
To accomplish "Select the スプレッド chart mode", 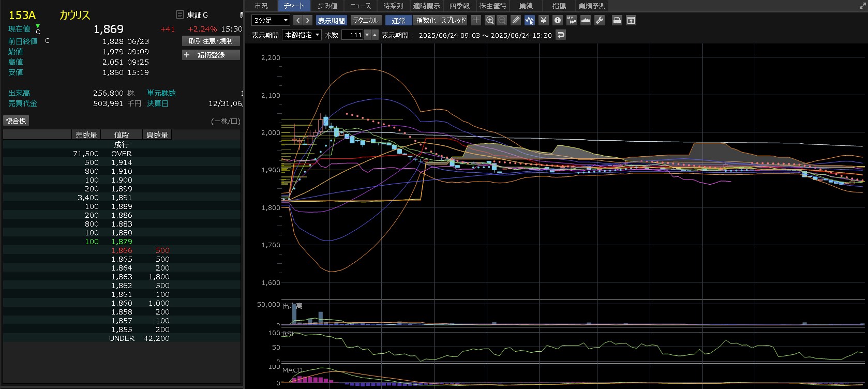I will (453, 20).
